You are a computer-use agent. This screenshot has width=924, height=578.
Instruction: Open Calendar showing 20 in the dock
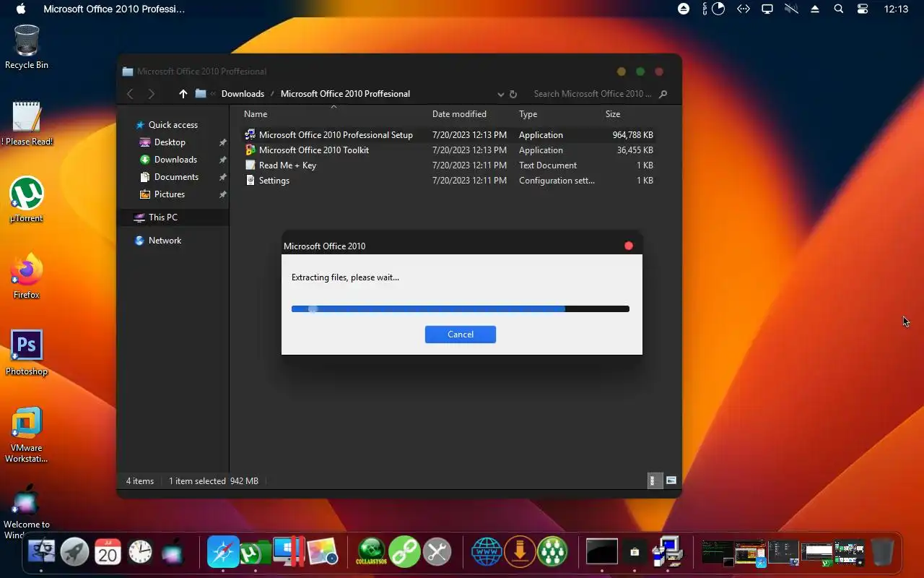coord(108,553)
